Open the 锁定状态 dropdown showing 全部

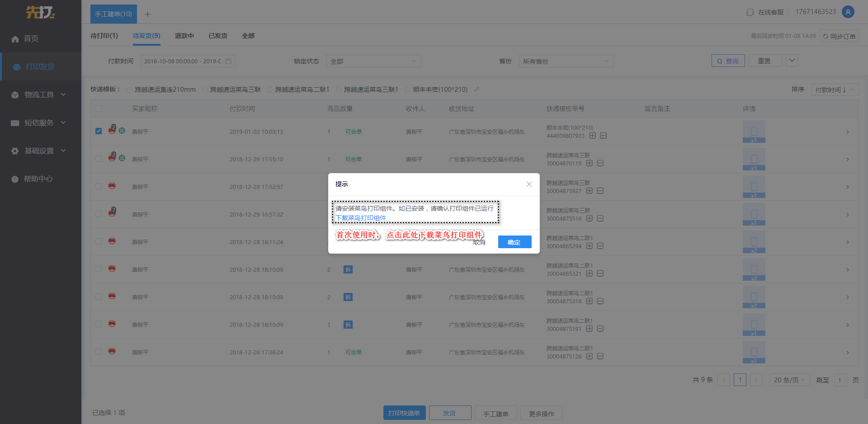pyautogui.click(x=373, y=61)
